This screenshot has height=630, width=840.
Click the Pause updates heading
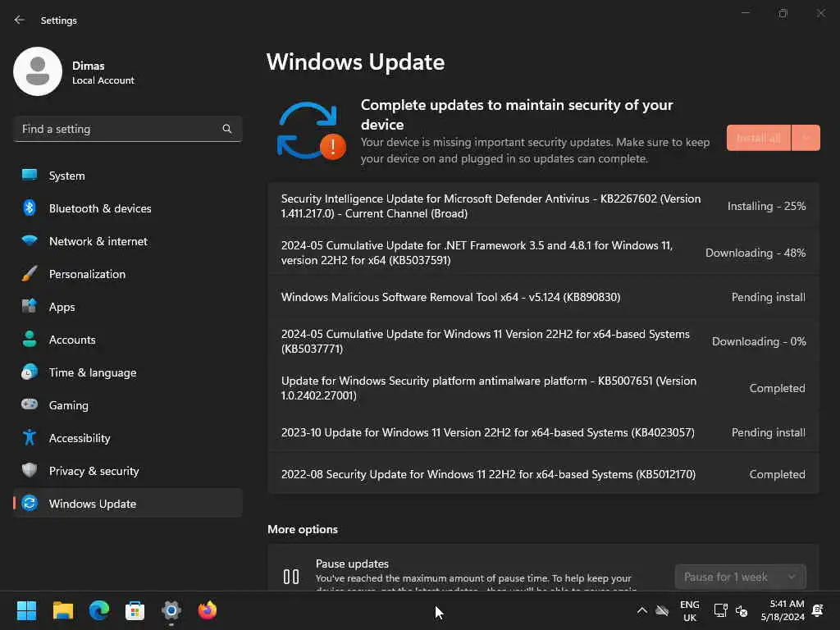pyautogui.click(x=352, y=564)
